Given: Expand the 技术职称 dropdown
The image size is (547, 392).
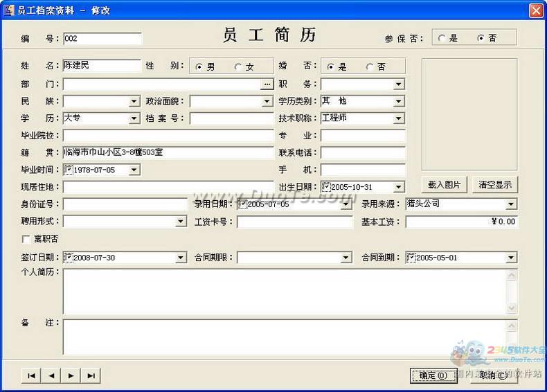Looking at the screenshot, I should pos(399,118).
